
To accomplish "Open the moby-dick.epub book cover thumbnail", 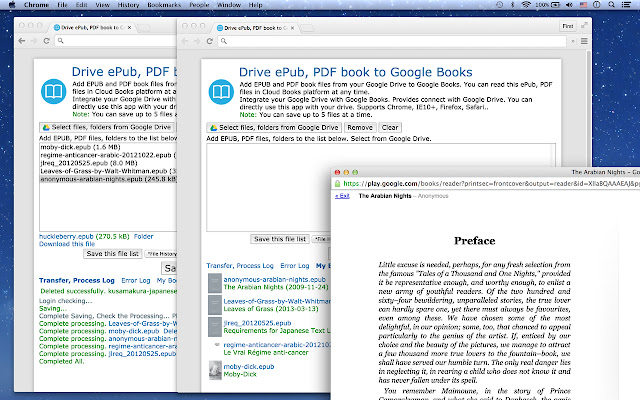I will tap(215, 371).
